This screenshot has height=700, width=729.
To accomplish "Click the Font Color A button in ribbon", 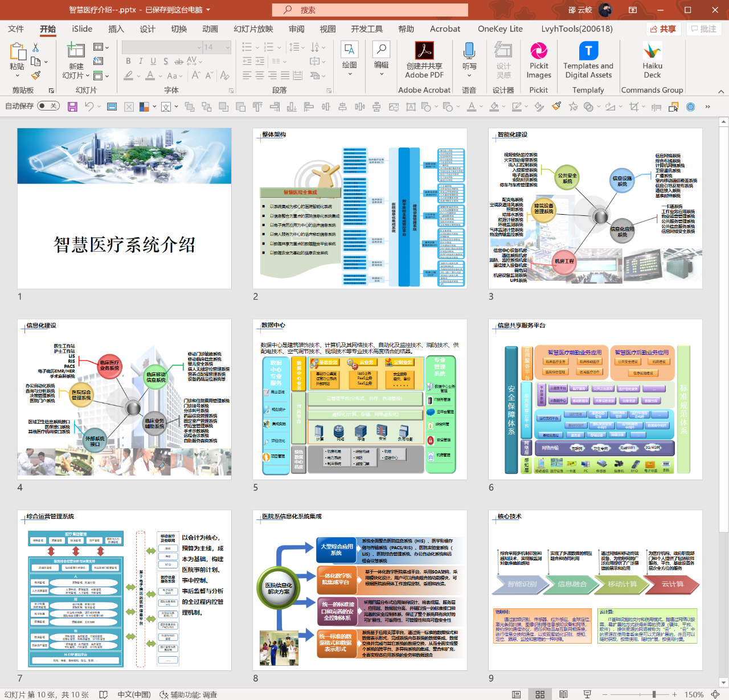I will tap(150, 75).
